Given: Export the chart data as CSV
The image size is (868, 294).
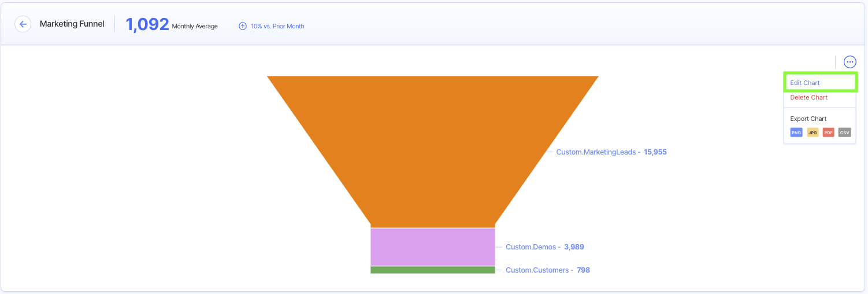Looking at the screenshot, I should (x=845, y=133).
